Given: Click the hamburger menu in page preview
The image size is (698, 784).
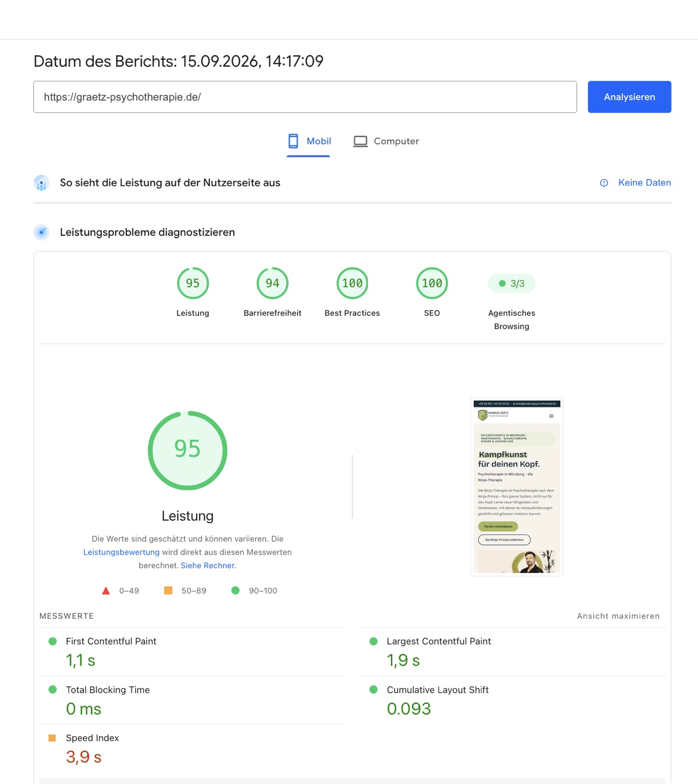Looking at the screenshot, I should click(551, 416).
